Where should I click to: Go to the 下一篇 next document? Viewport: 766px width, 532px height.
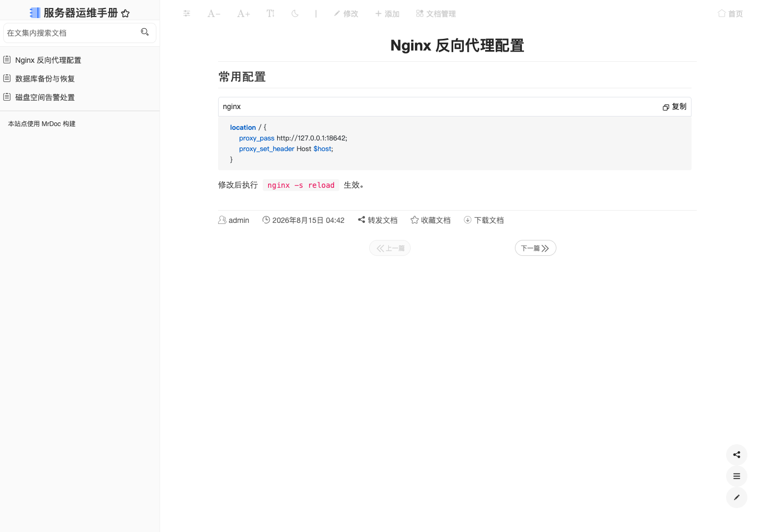pyautogui.click(x=536, y=248)
